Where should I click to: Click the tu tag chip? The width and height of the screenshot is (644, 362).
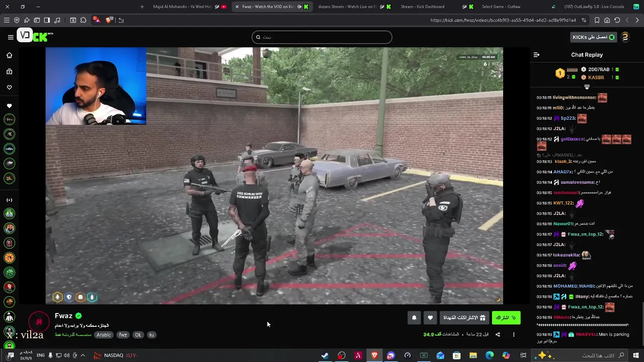point(151,335)
